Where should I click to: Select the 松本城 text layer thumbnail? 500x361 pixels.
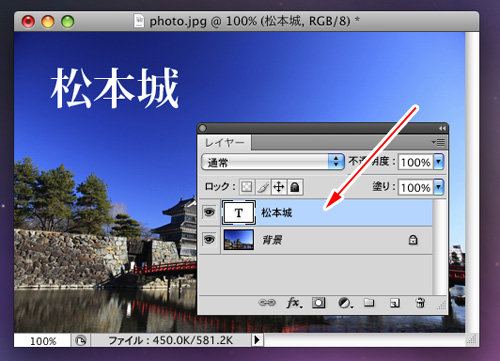click(x=239, y=212)
